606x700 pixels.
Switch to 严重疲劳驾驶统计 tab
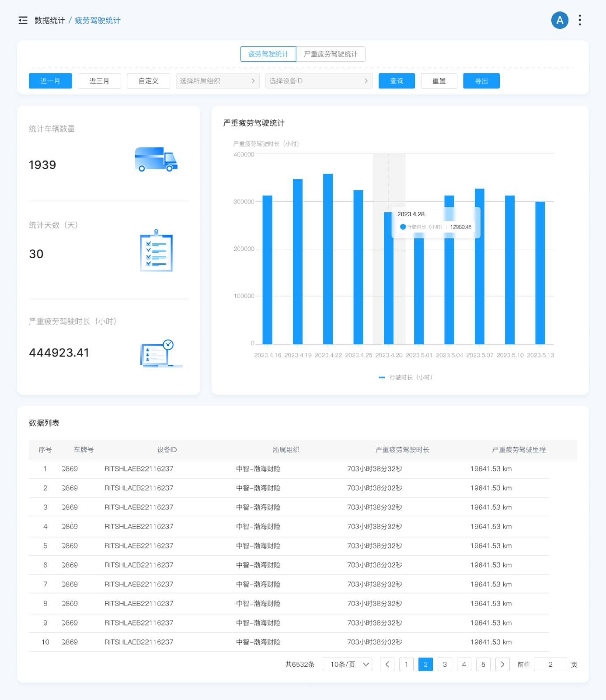pos(331,54)
